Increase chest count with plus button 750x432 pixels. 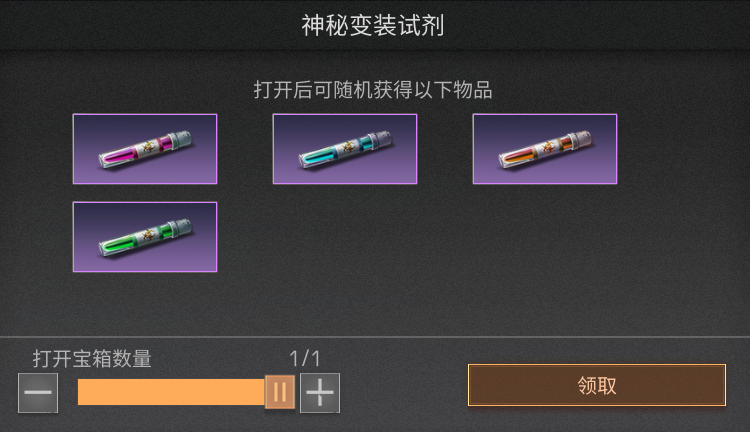(320, 393)
